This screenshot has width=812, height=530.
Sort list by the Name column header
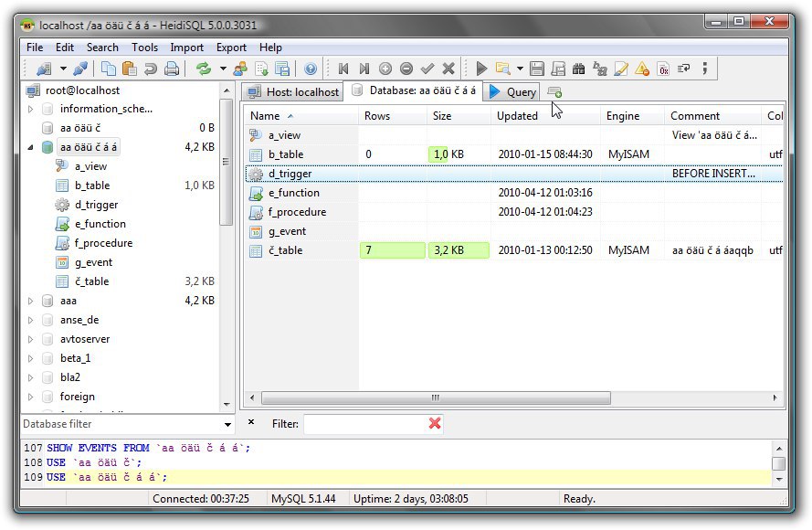[x=301, y=116]
